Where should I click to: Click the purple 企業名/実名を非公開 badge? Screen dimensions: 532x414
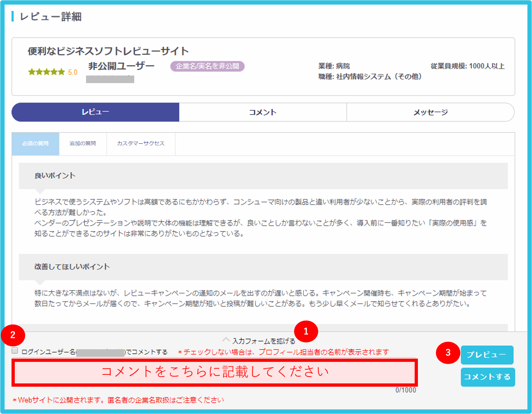208,66
